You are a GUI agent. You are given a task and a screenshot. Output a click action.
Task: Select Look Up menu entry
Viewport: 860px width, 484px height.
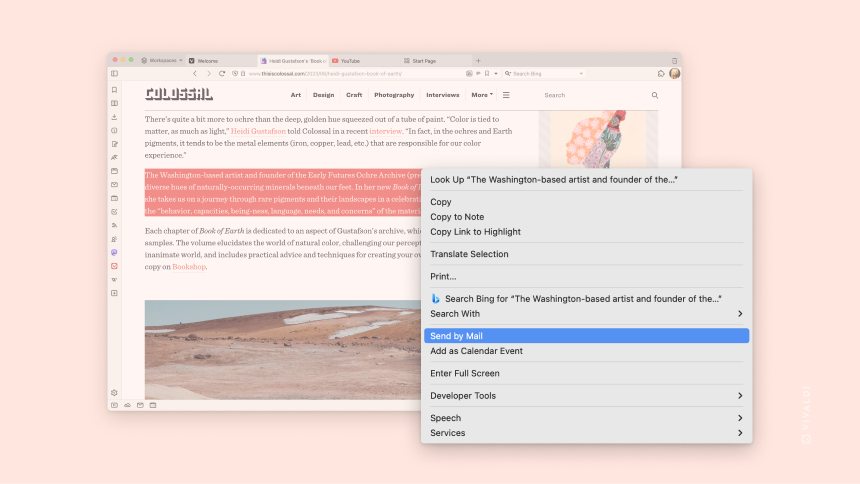(x=586, y=179)
